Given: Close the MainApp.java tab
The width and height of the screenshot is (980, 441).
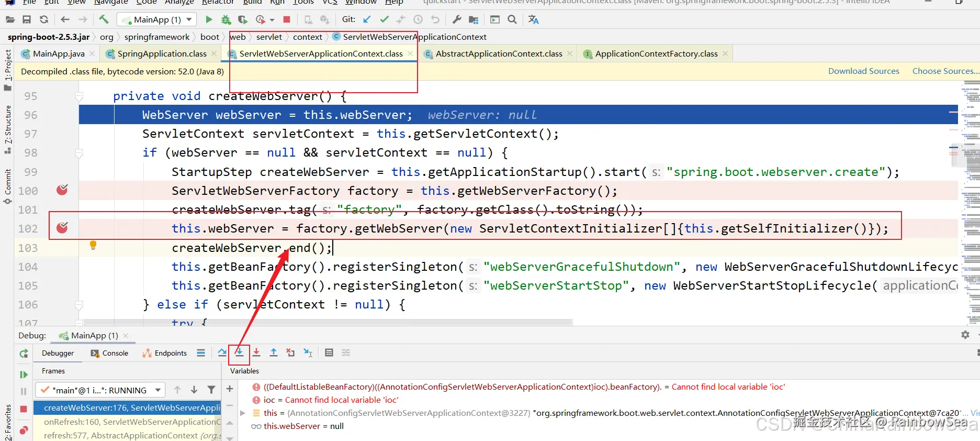Looking at the screenshot, I should [x=92, y=53].
